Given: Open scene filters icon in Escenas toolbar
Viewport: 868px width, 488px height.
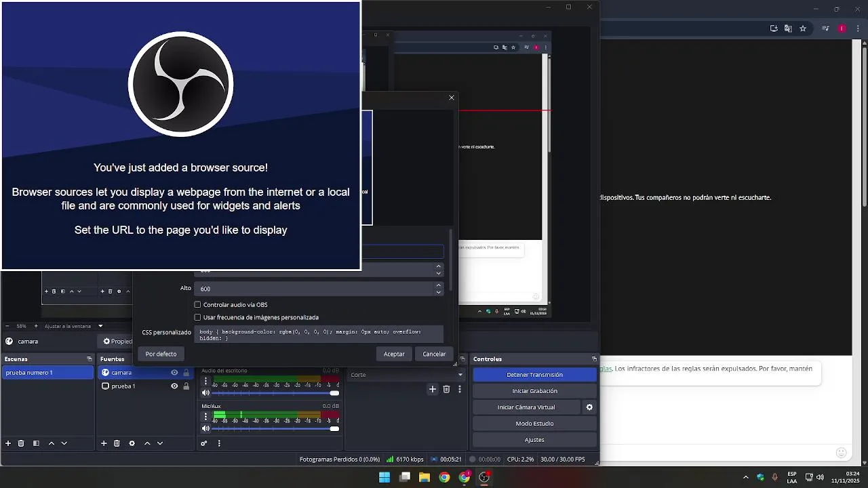Looking at the screenshot, I should (36, 443).
